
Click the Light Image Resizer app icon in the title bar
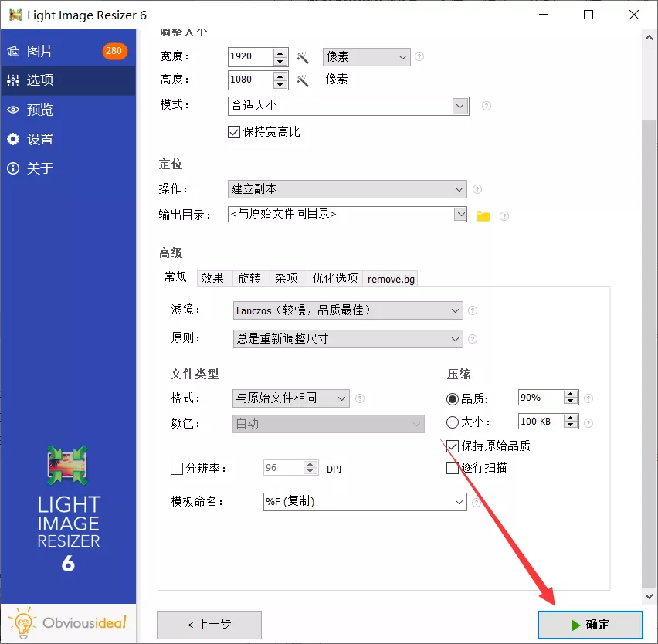15,15
